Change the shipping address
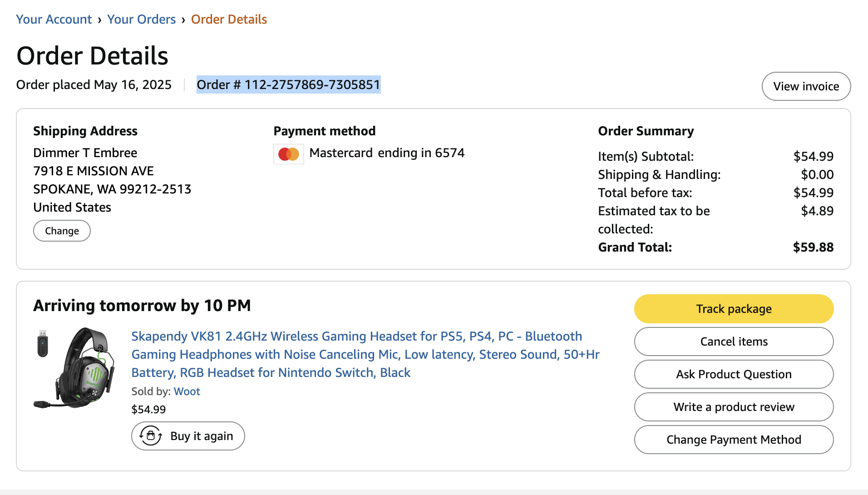 tap(62, 231)
